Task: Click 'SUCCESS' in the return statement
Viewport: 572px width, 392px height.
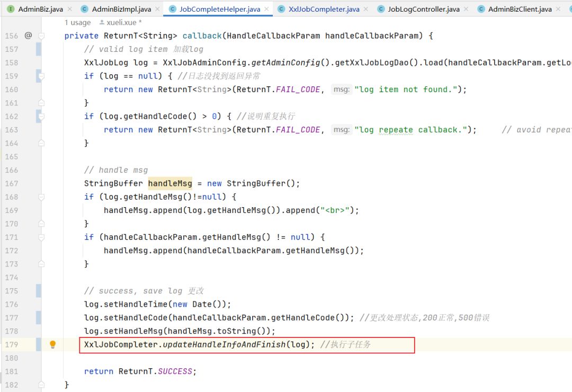Action: click(175, 371)
